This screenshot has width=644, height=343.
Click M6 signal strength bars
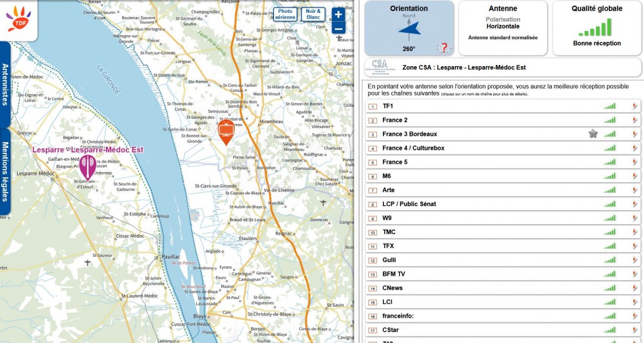coord(610,176)
